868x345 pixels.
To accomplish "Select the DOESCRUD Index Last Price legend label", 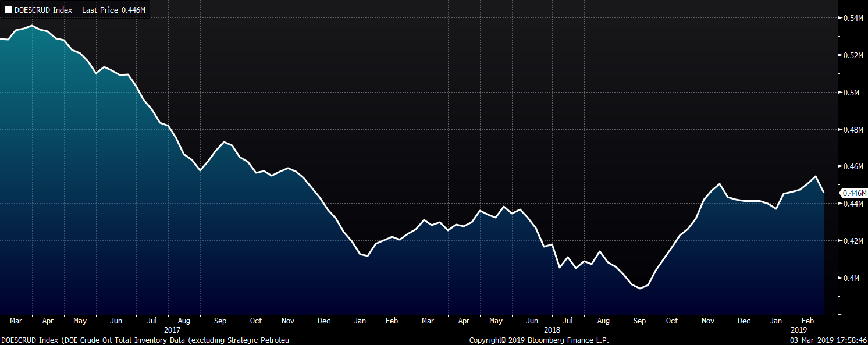I will (x=79, y=10).
